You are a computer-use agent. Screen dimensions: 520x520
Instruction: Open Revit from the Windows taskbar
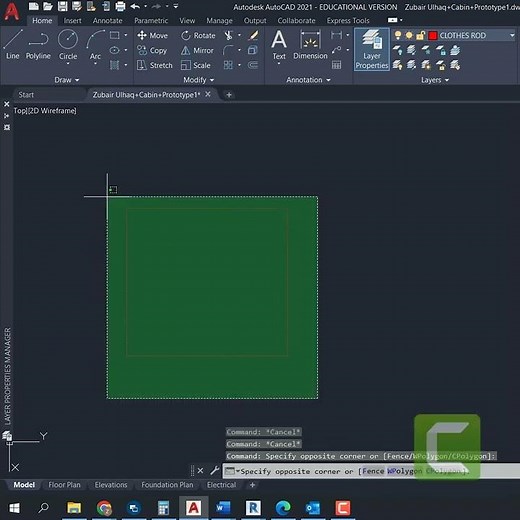pyautogui.click(x=253, y=508)
